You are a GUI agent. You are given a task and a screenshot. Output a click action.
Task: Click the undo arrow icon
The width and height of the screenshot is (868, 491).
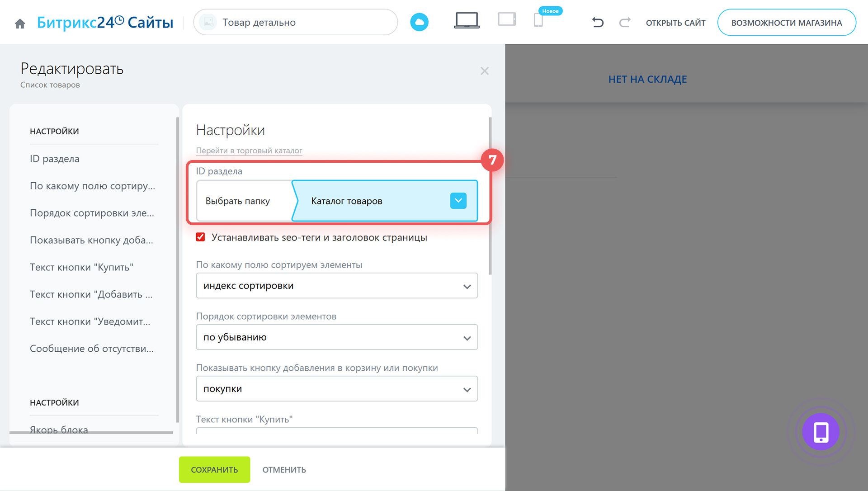click(x=598, y=22)
